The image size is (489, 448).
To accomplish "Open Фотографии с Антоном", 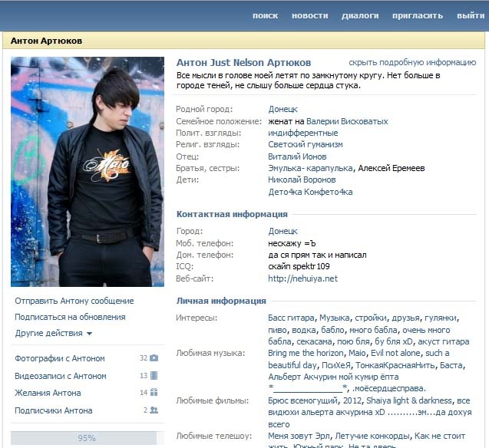I will point(60,358).
